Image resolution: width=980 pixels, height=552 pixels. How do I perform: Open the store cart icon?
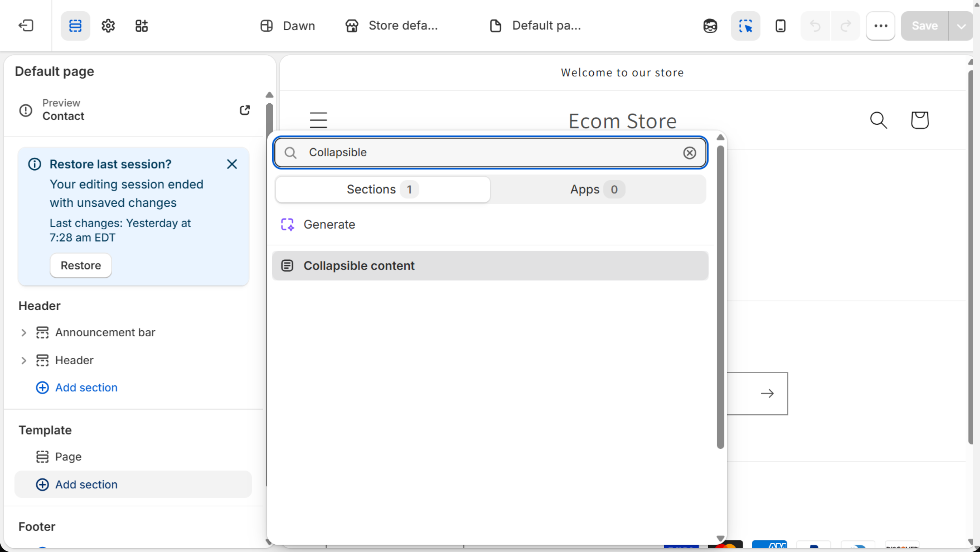coord(920,120)
